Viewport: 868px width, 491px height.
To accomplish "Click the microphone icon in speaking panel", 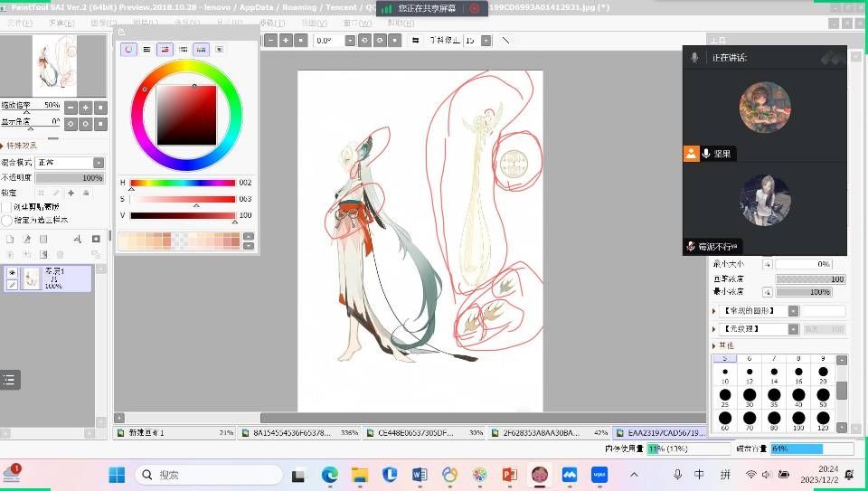I will [694, 57].
